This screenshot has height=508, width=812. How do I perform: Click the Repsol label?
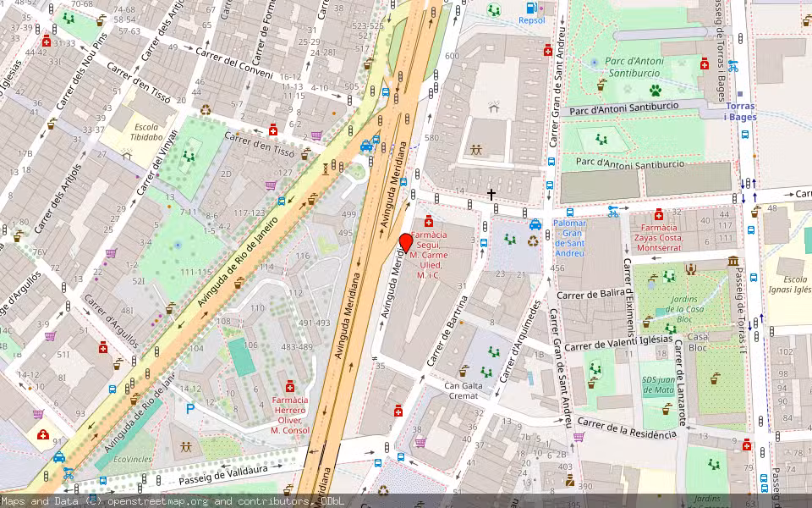coord(532,20)
